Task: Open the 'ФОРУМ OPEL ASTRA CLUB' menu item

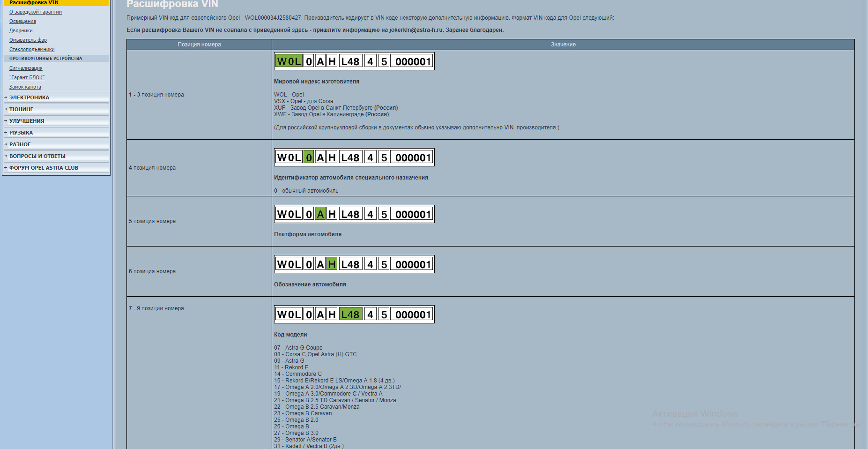Action: point(56,168)
